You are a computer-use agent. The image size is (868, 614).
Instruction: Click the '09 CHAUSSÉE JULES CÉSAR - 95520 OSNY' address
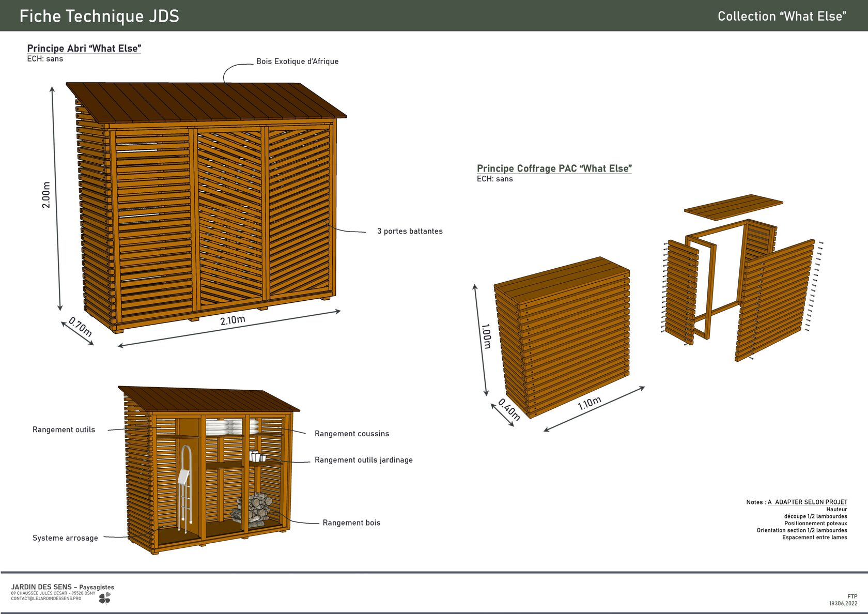pyautogui.click(x=53, y=593)
